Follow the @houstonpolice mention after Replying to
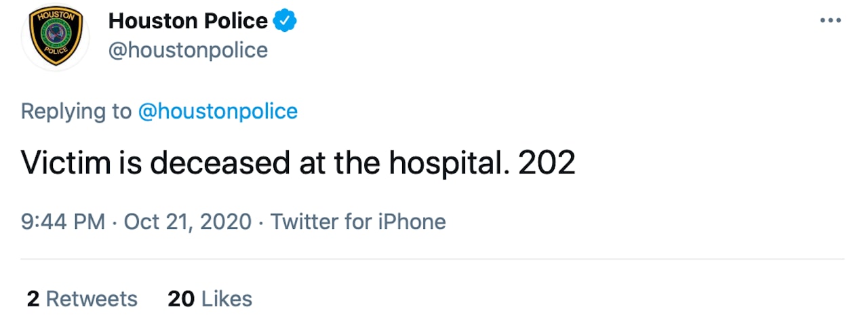Viewport: 868px width, 326px height. pyautogui.click(x=218, y=111)
